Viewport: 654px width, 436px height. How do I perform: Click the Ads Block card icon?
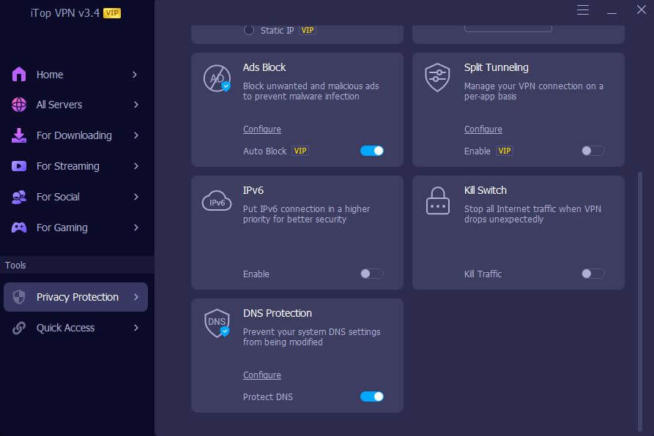click(217, 78)
